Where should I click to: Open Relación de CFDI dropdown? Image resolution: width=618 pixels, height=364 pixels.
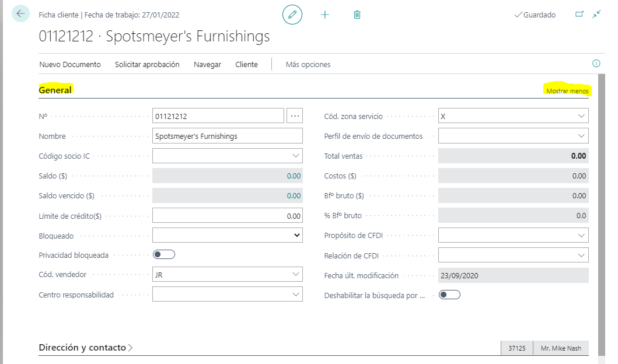pyautogui.click(x=581, y=256)
